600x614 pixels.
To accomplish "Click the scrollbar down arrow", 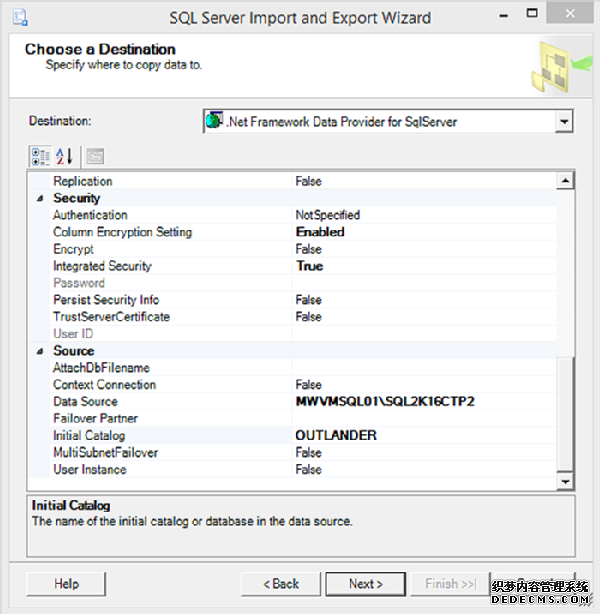I will (565, 481).
